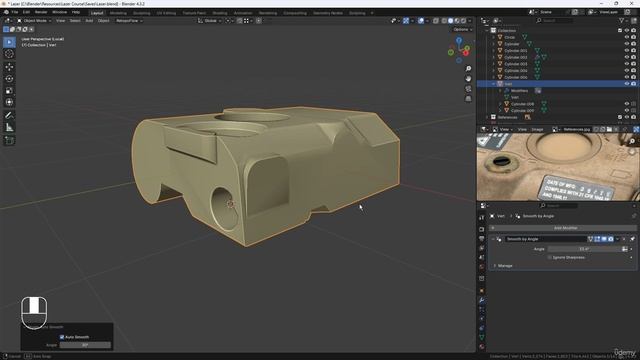Hide the Circle object in outliner
This screenshot has width=640, height=360.
(x=627, y=37)
